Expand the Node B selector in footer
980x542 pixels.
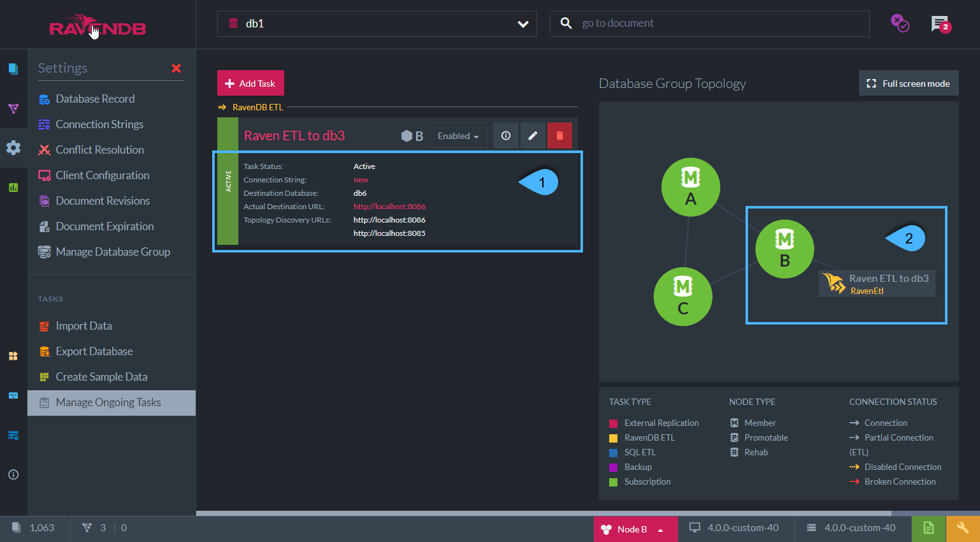(635, 529)
